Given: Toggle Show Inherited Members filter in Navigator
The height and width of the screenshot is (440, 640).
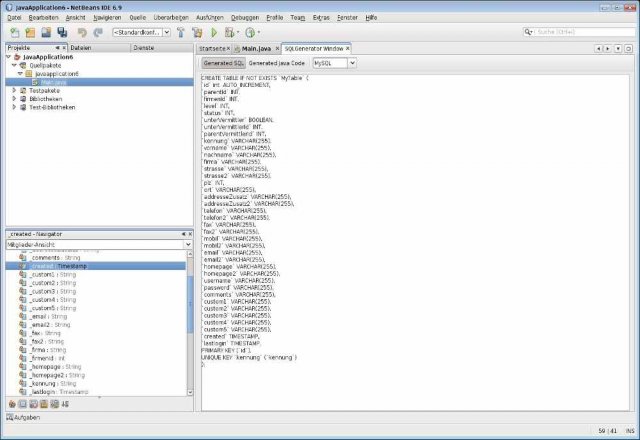Looking at the screenshot, I should (12, 404).
